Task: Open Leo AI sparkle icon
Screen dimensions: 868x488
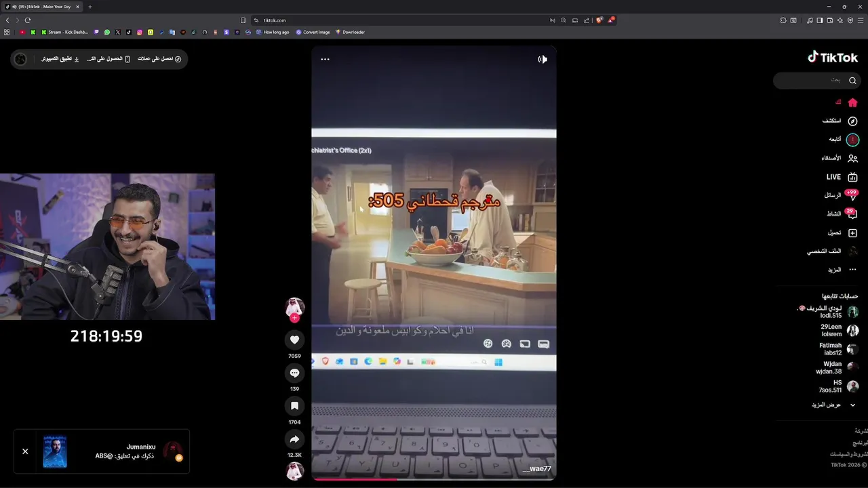Action: point(840,20)
